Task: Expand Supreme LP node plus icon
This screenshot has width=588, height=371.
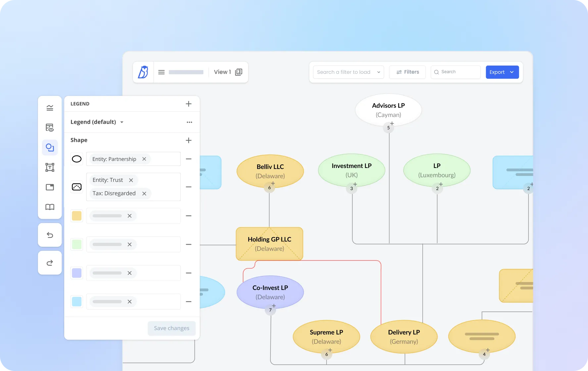Action: pyautogui.click(x=330, y=350)
